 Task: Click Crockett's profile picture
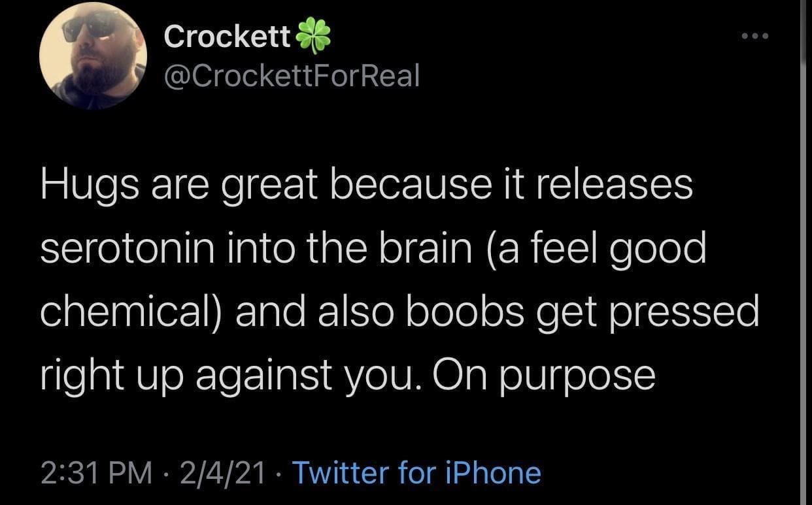(x=93, y=56)
